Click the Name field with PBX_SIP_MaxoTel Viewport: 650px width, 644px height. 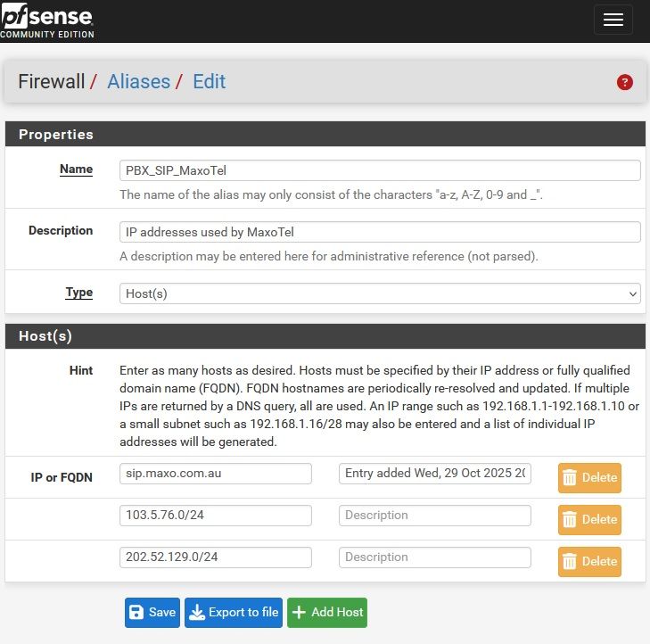pos(380,170)
